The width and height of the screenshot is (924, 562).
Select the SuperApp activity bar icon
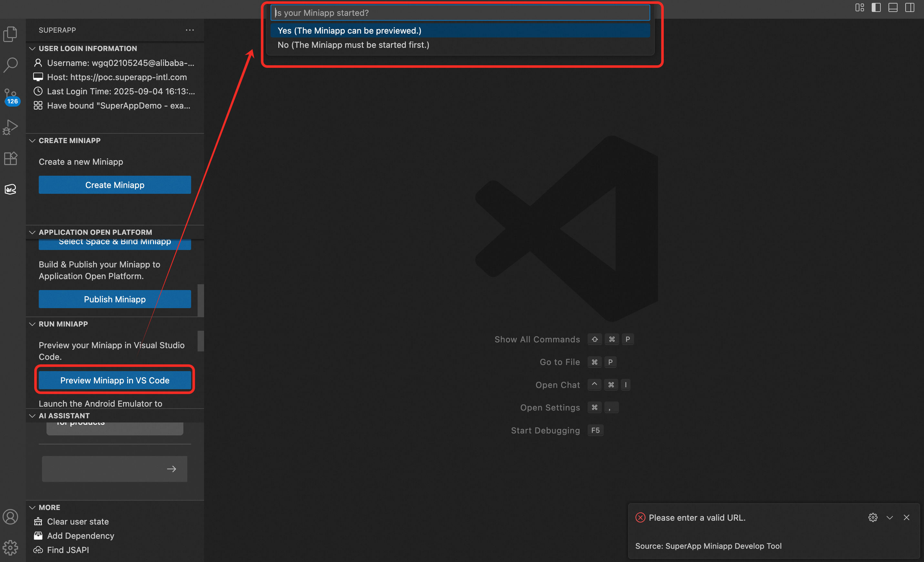pos(11,190)
